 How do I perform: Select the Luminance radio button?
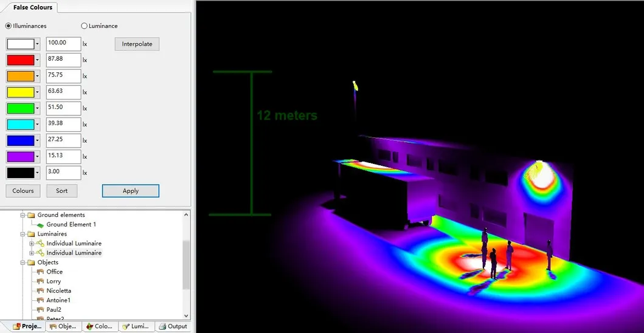click(84, 26)
